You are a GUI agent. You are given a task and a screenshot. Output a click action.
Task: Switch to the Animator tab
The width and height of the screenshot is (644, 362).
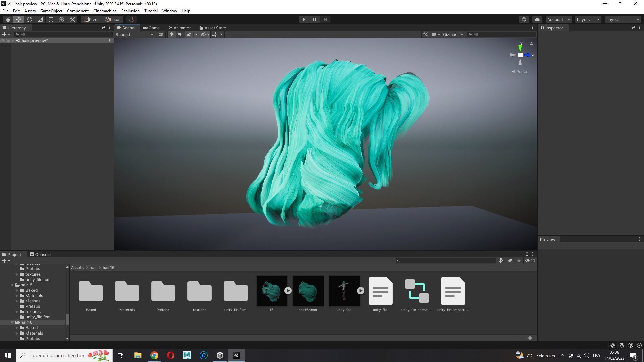pos(180,28)
